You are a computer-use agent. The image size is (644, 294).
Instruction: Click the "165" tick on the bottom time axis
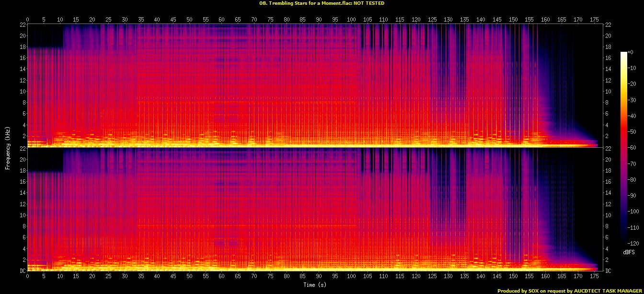[x=562, y=277]
